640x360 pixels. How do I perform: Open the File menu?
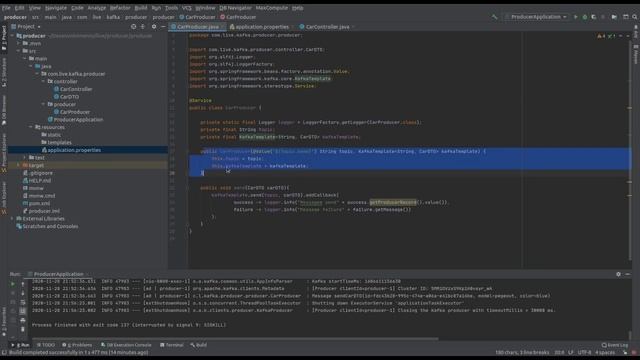(x=6, y=8)
